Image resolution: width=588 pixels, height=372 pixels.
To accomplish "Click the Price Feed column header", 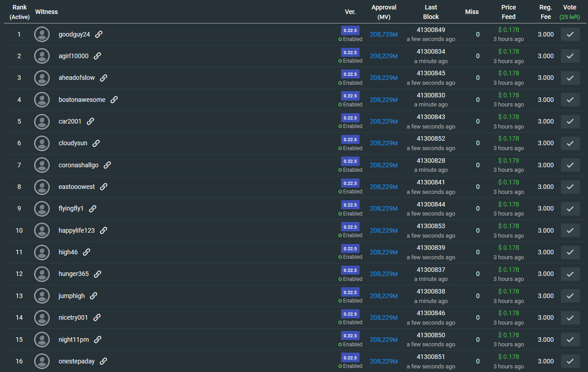I will pos(508,12).
